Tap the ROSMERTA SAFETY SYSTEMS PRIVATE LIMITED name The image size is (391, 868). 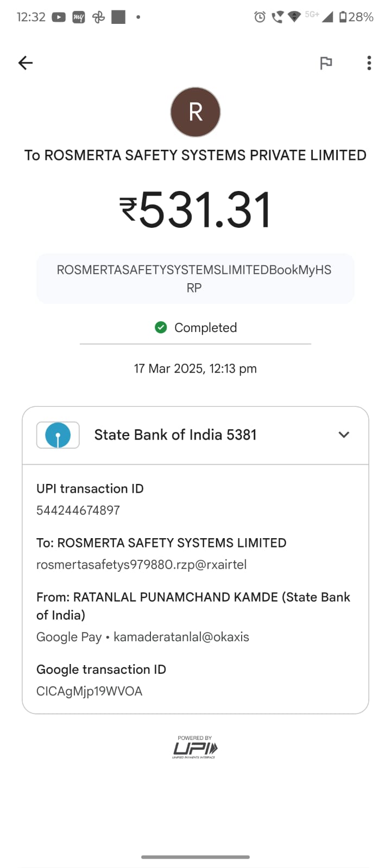pyautogui.click(x=195, y=155)
